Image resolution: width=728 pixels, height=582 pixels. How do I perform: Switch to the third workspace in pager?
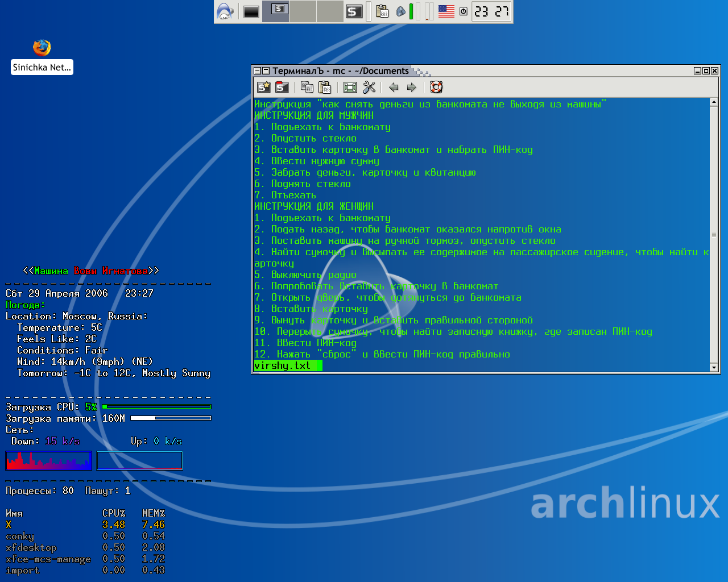pos(330,11)
